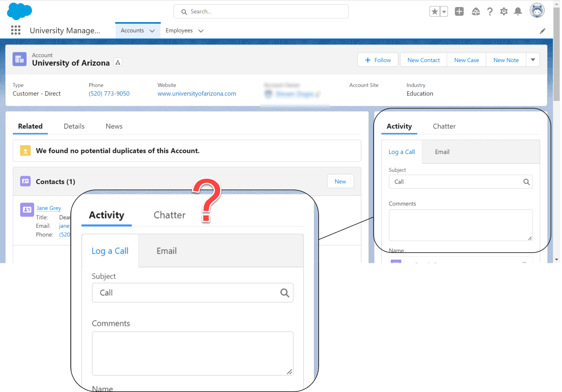Click the Subject field containing Call
The height and width of the screenshot is (392, 562).
coord(461,182)
